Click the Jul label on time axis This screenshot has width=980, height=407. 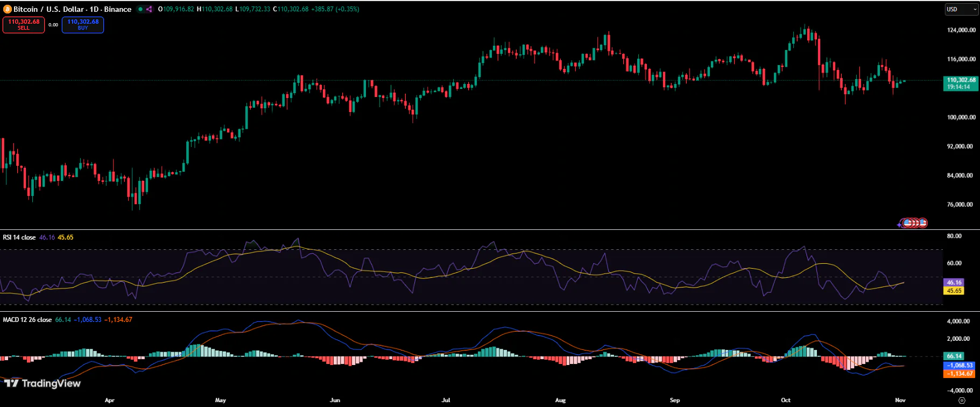(x=446, y=401)
